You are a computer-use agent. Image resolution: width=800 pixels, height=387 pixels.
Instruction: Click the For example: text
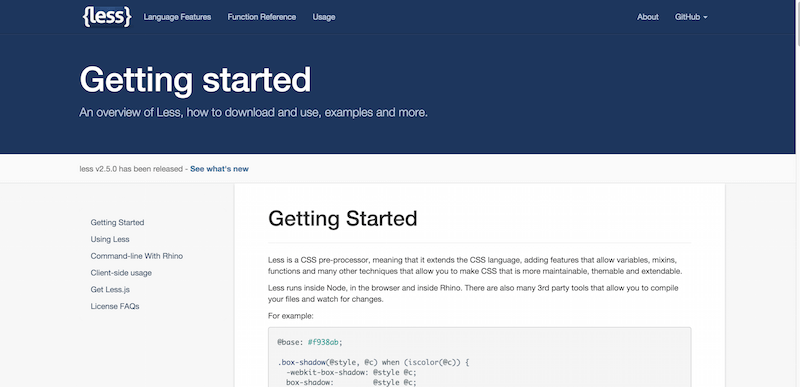[291, 316]
